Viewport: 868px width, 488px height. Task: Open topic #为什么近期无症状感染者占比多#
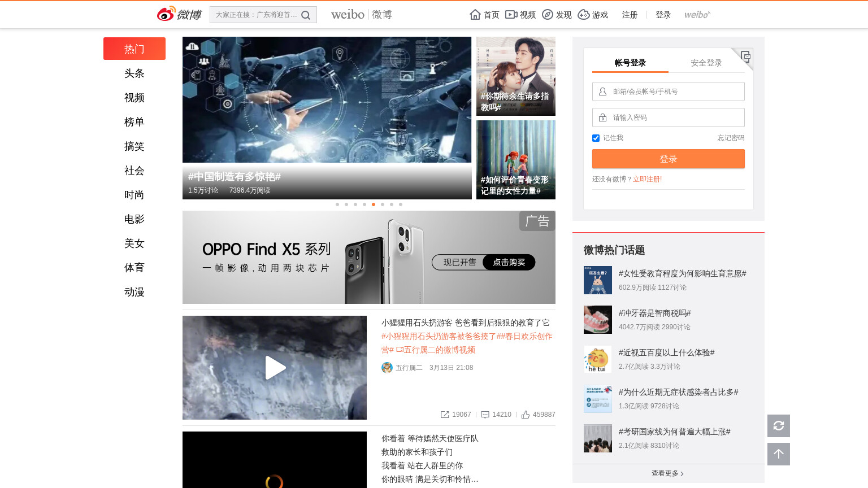(678, 392)
